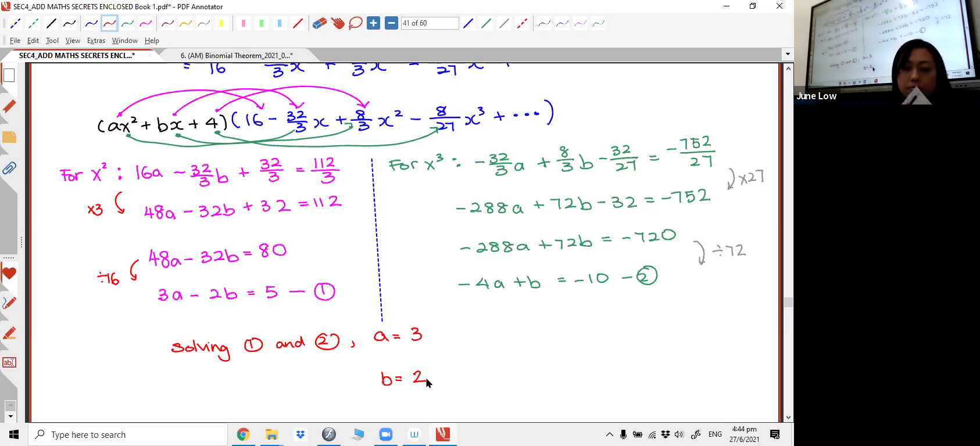
Task: Open the View menu
Action: (73, 41)
